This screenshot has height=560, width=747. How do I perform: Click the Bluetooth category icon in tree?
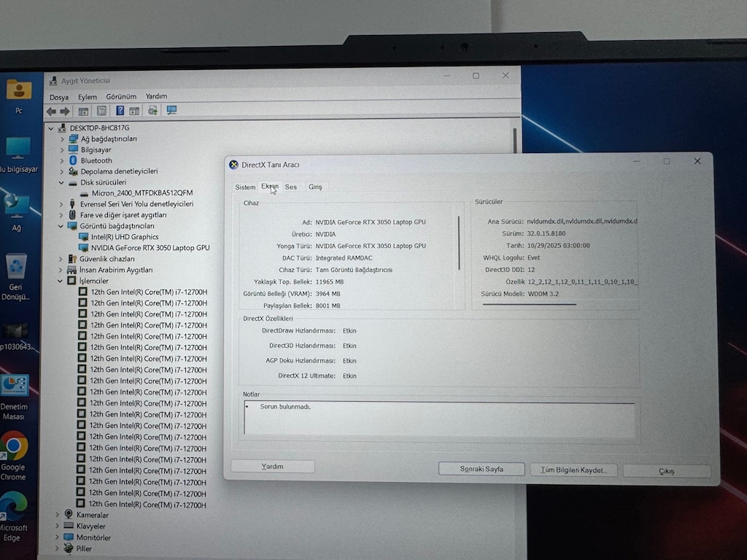(73, 160)
